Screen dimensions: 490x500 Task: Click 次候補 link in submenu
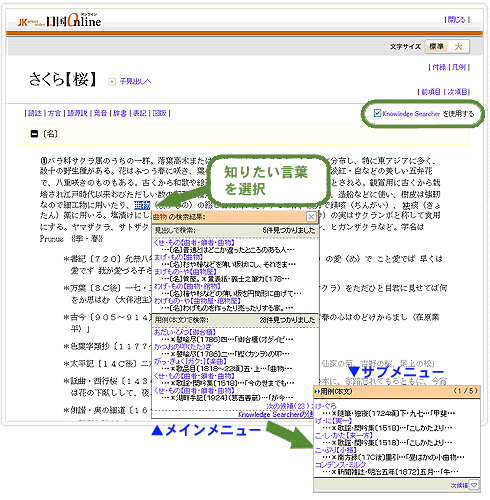coord(459,485)
